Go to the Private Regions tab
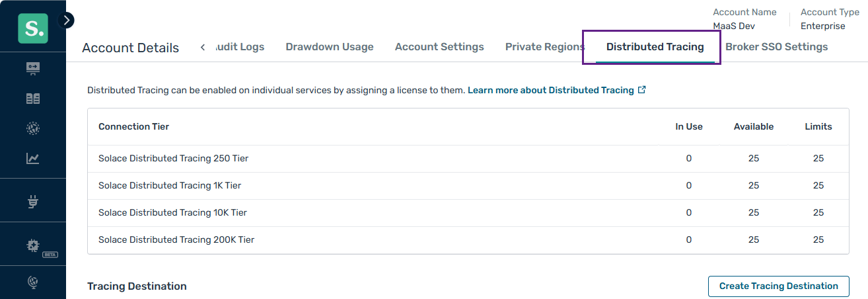The height and width of the screenshot is (299, 868). pyautogui.click(x=544, y=47)
